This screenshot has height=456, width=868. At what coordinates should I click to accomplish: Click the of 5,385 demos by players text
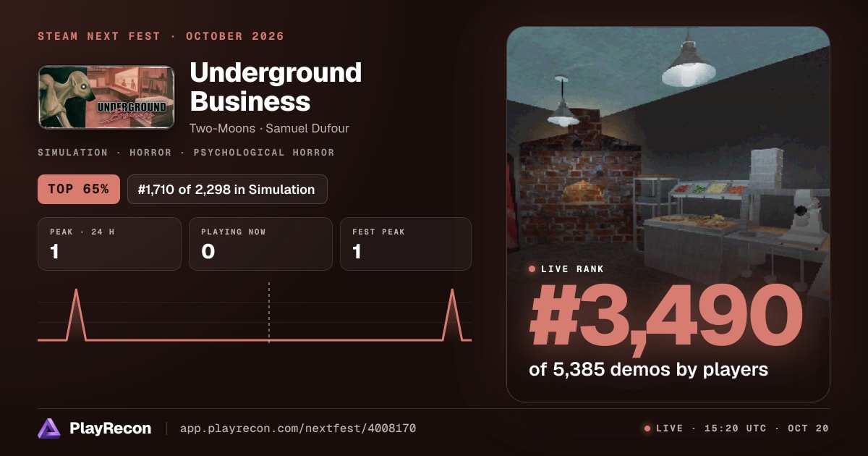point(648,369)
